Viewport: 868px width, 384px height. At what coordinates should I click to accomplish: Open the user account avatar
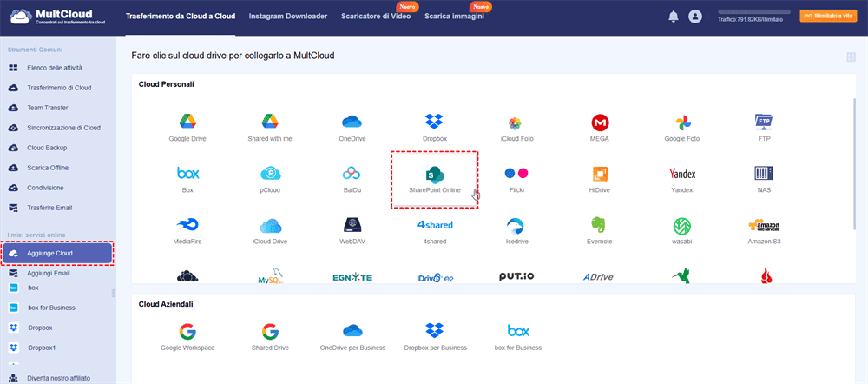694,17
